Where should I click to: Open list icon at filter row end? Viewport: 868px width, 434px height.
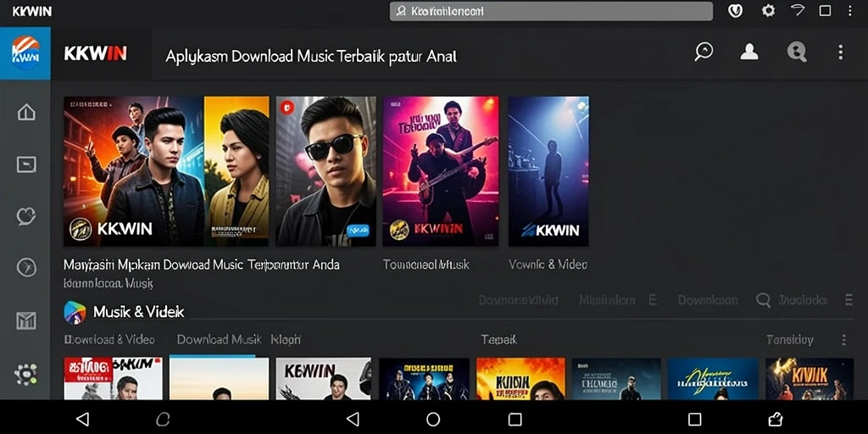(x=849, y=300)
